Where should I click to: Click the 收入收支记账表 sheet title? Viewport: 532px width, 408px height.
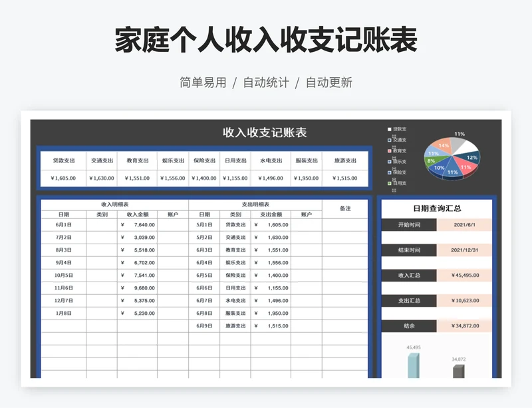coord(265,132)
